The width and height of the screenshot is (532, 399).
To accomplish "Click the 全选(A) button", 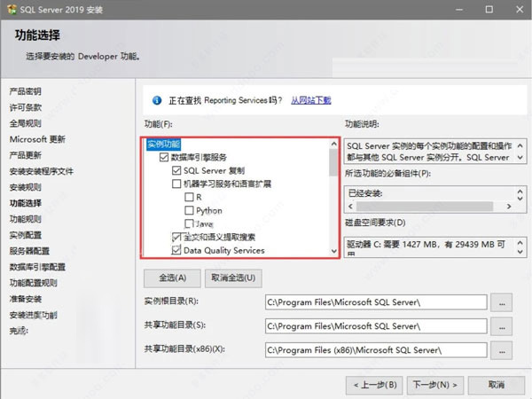I will tap(172, 278).
